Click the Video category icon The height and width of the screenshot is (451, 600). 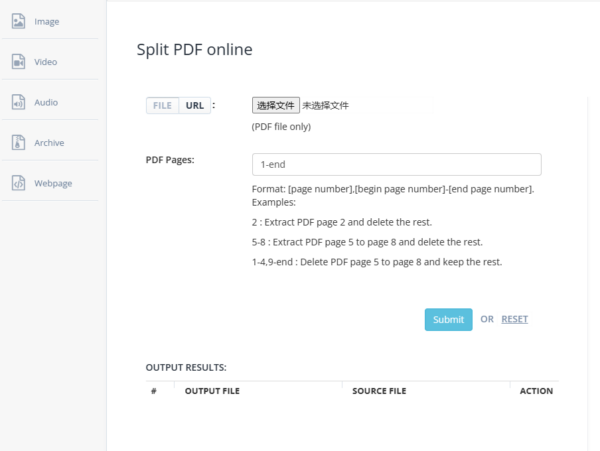click(x=18, y=62)
